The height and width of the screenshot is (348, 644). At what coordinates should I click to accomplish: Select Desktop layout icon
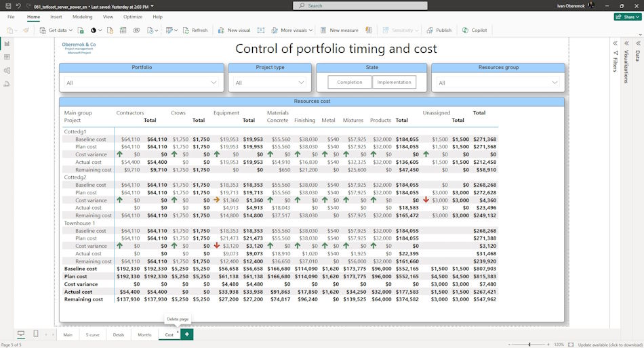coord(21,334)
